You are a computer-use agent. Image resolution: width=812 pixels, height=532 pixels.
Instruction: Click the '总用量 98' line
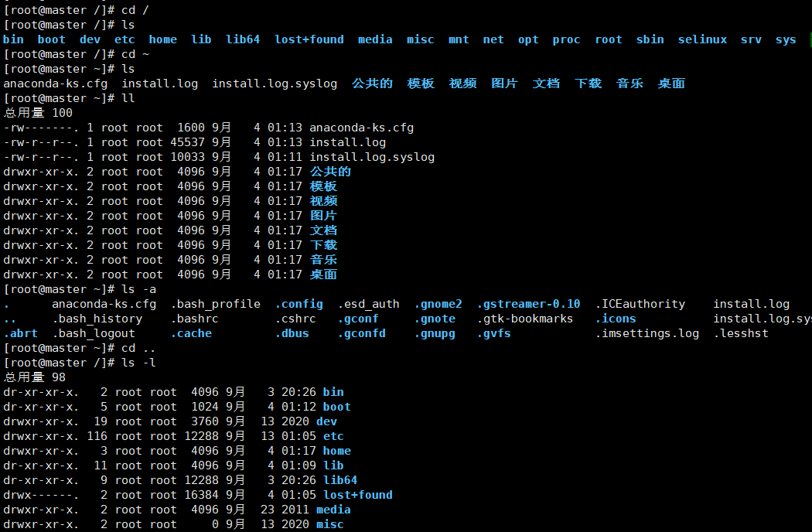pyautogui.click(x=35, y=377)
